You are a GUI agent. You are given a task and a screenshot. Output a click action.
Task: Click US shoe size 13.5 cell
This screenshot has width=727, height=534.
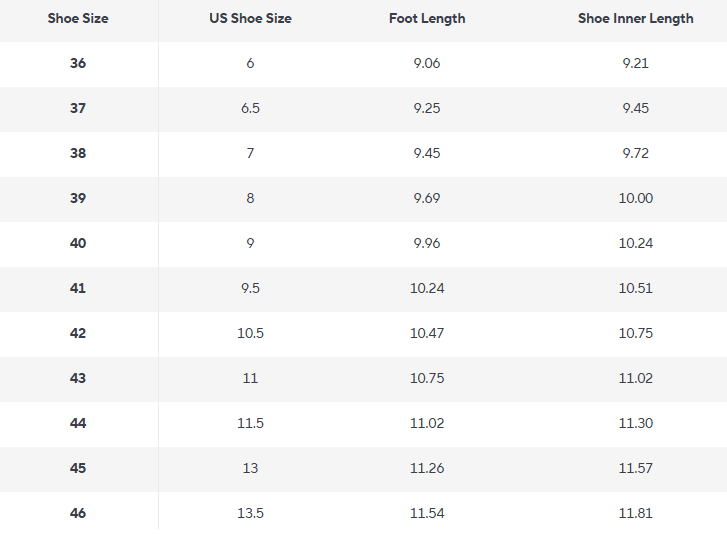point(250,513)
